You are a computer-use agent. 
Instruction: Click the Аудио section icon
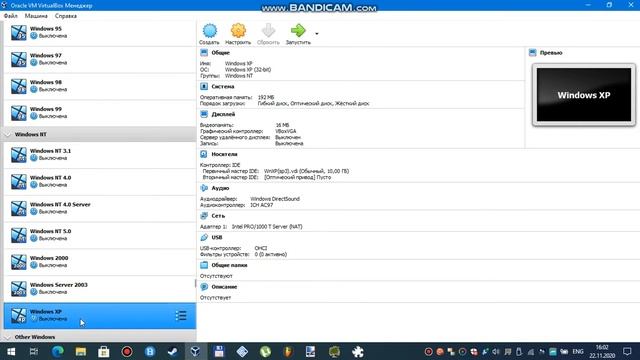pos(204,188)
